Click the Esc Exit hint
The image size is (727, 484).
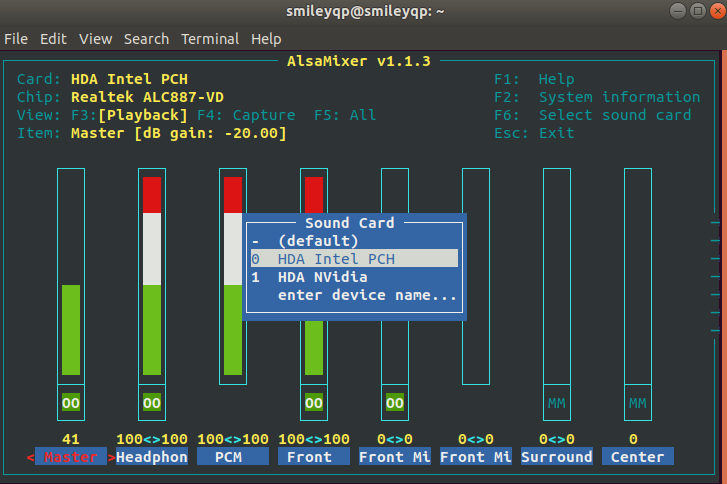click(x=534, y=133)
